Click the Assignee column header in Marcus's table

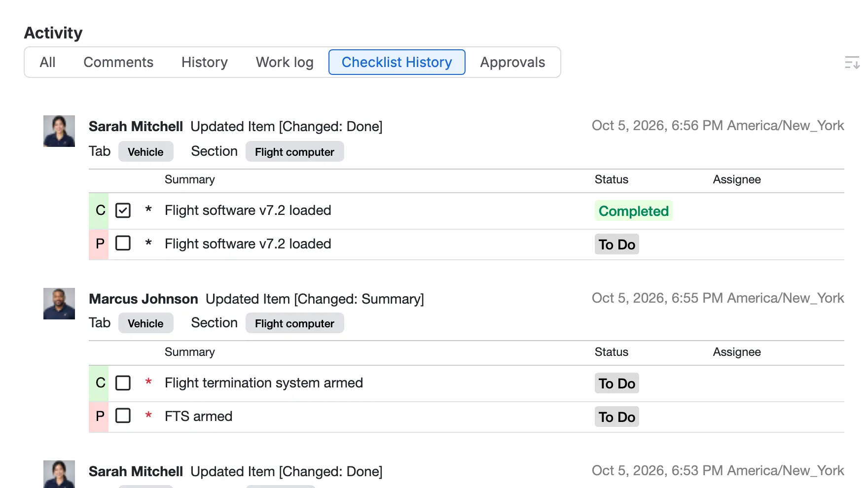[737, 352]
